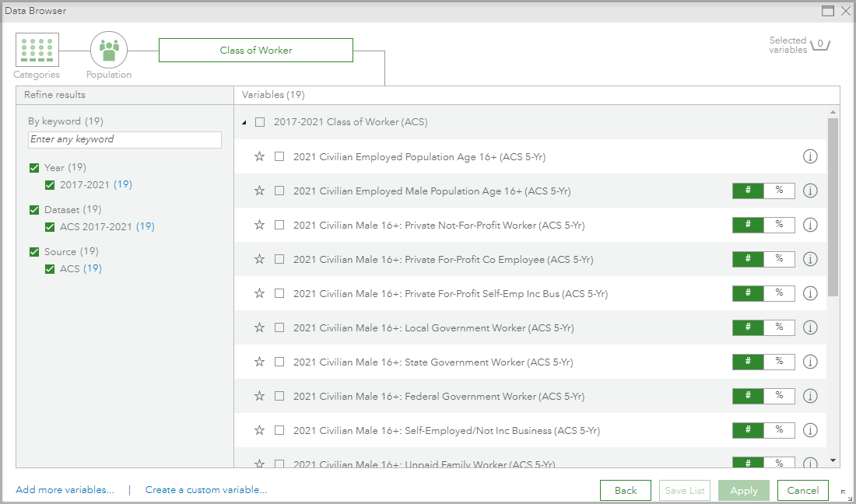Screen dimensions: 856x504
Task: Click the variables list scrollbar arrow
Action: 831,460
